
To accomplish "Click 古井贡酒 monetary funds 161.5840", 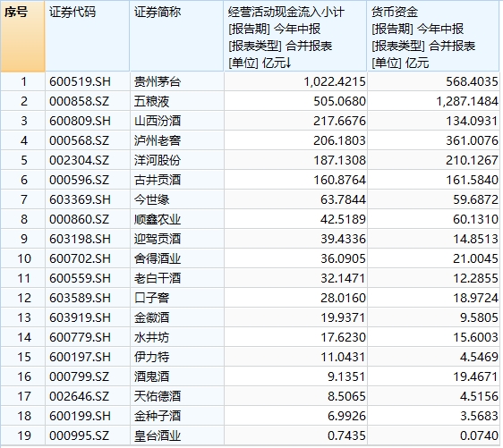I will (472, 180).
